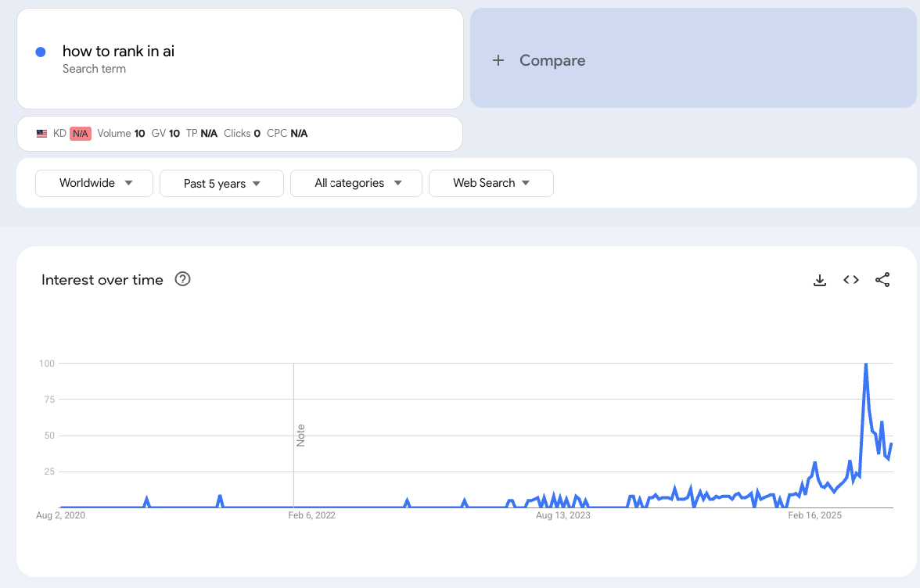The image size is (920, 588).
Task: Edit the 'how to rank in ai' search term
Action: (118, 52)
